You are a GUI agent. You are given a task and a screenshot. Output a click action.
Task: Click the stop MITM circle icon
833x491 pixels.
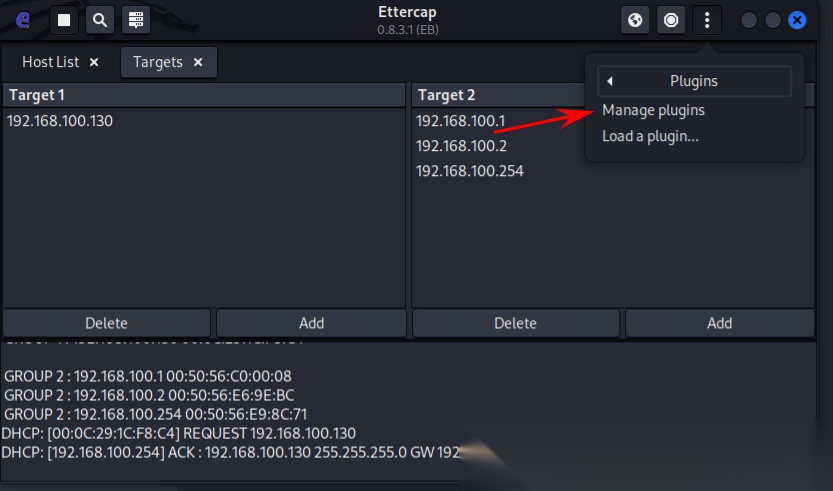pyautogui.click(x=671, y=20)
